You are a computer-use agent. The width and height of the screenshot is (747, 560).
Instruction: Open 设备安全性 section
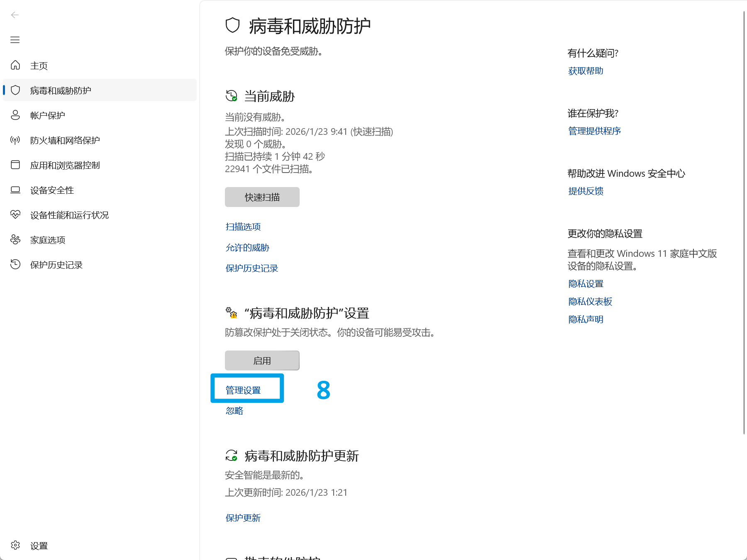pos(100,190)
